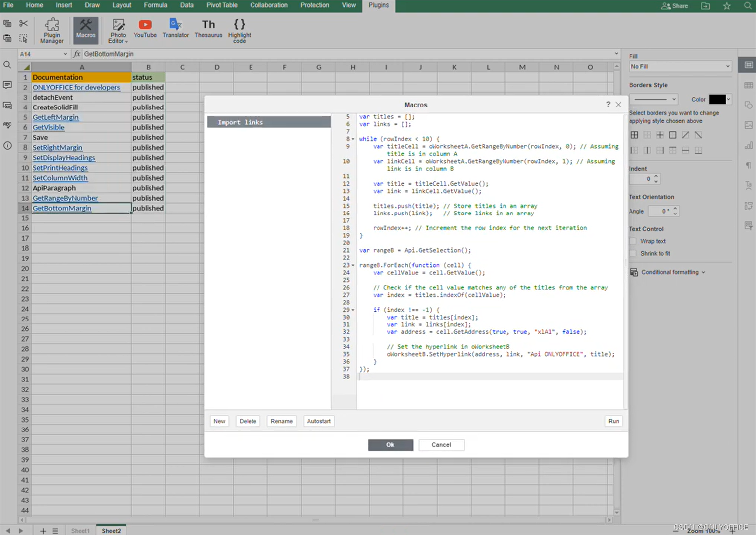Click the paste icon in toolbar

[7, 38]
